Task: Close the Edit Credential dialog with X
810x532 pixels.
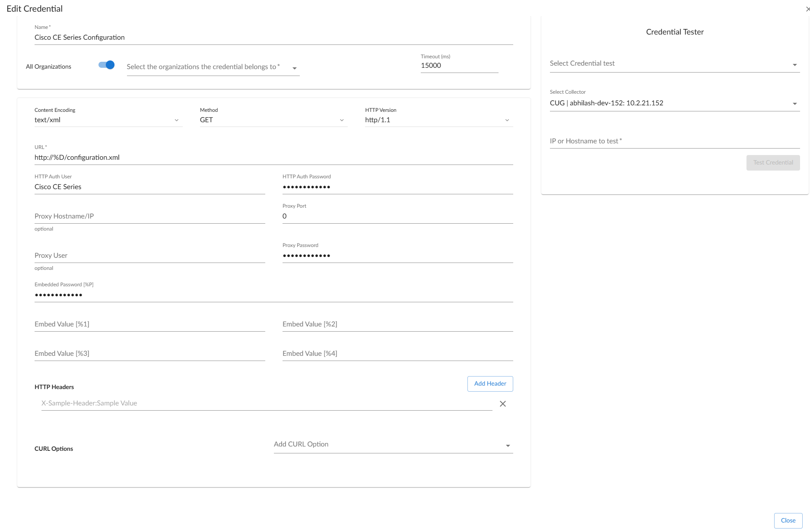Action: click(x=807, y=9)
